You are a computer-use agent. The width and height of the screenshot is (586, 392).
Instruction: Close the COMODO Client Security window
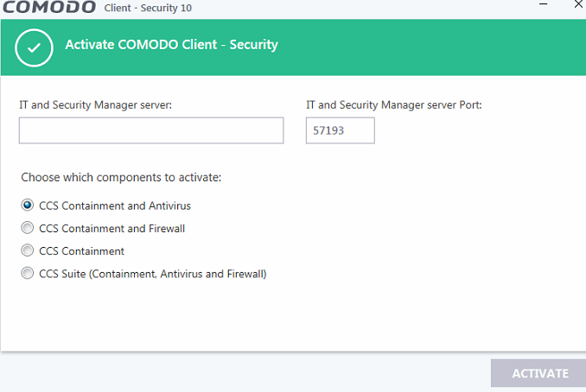[578, 4]
